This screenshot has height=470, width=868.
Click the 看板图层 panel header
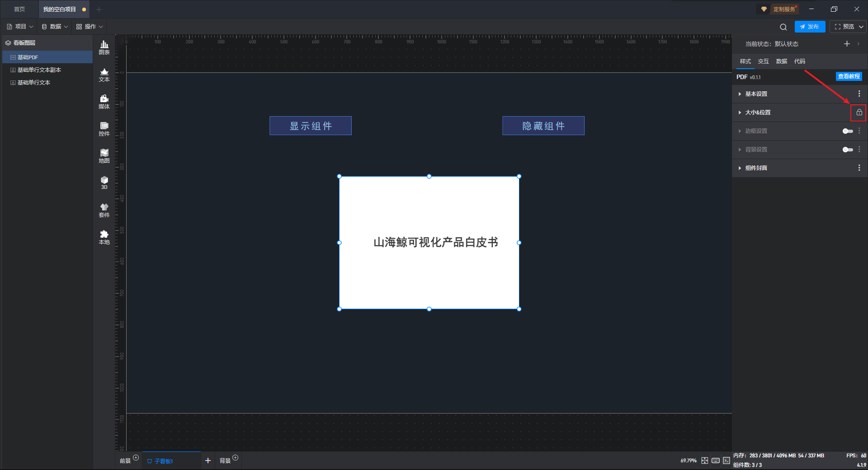pyautogui.click(x=47, y=43)
